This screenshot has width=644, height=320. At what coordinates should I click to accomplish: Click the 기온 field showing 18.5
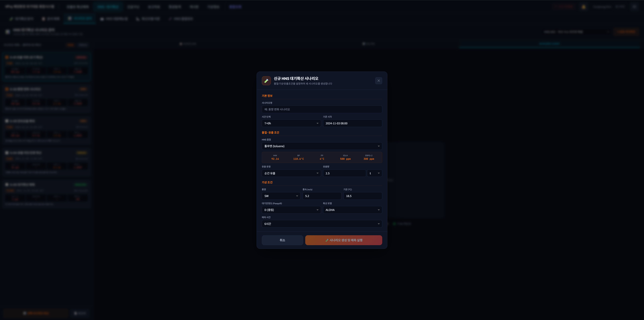[x=362, y=196]
